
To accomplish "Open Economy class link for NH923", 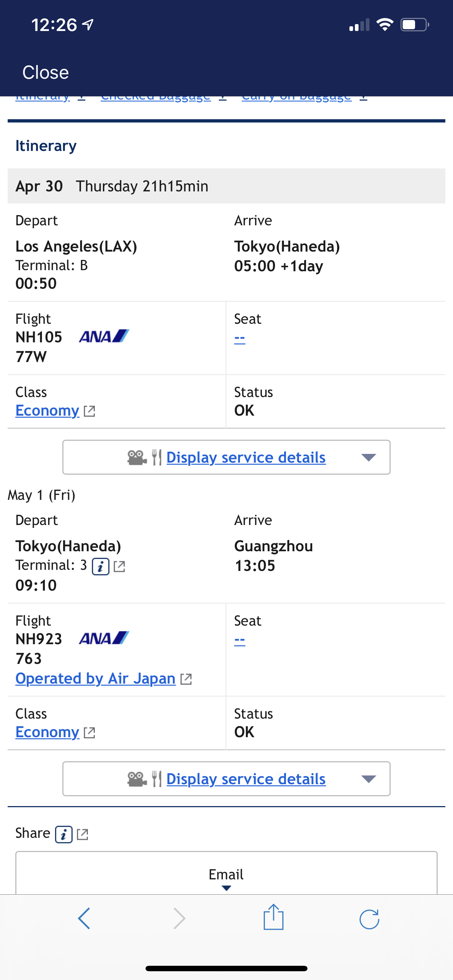I will 47,732.
